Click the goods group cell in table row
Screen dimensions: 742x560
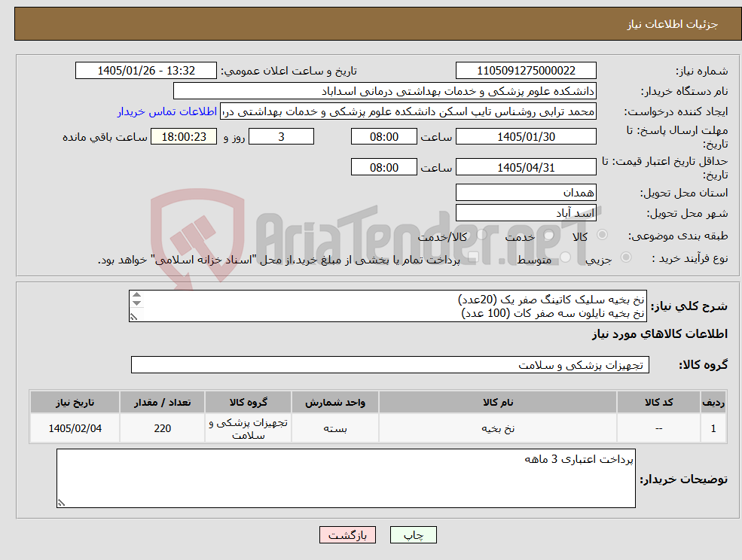coord(249,428)
